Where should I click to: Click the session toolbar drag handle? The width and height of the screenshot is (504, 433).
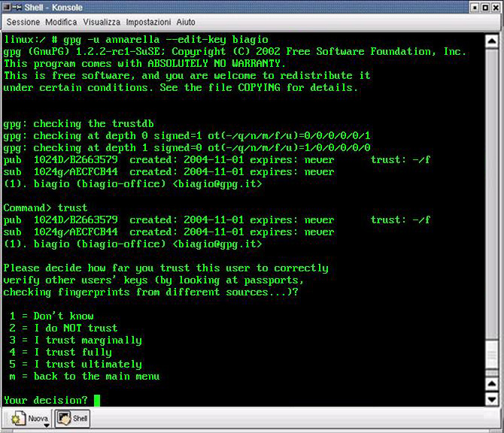(4, 419)
